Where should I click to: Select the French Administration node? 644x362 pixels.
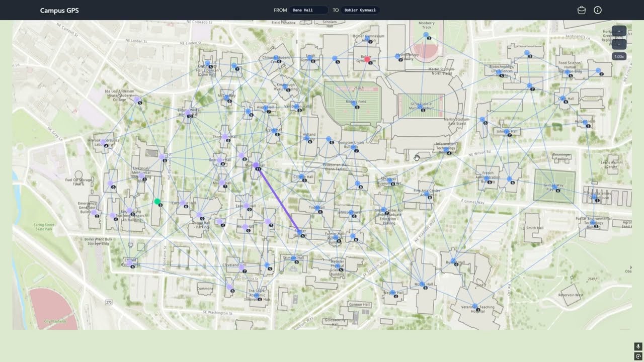pos(487,178)
